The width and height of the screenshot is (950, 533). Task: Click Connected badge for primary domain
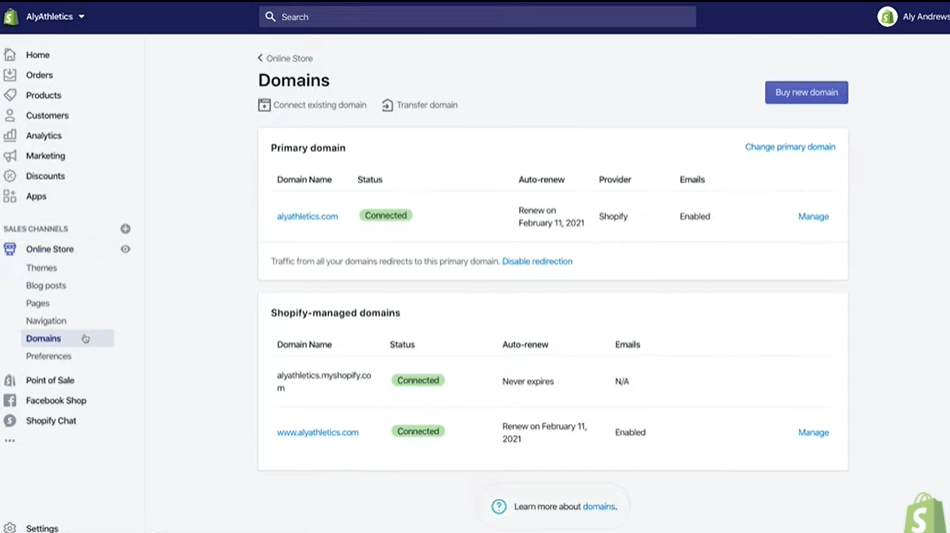coord(385,215)
